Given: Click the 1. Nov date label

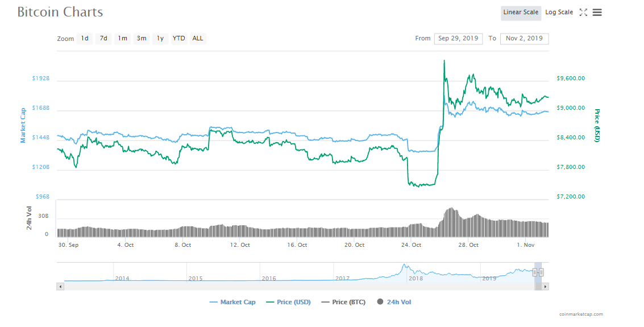Looking at the screenshot, I should pyautogui.click(x=526, y=245).
